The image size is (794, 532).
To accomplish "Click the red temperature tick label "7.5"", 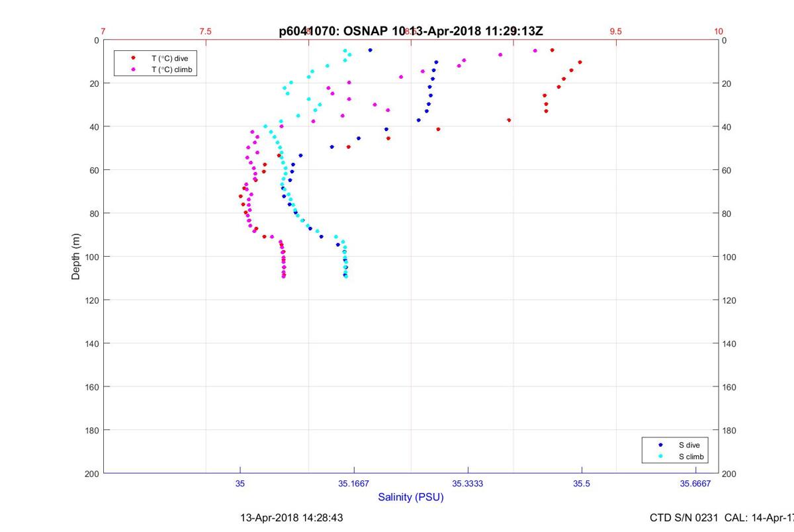I will [x=205, y=31].
